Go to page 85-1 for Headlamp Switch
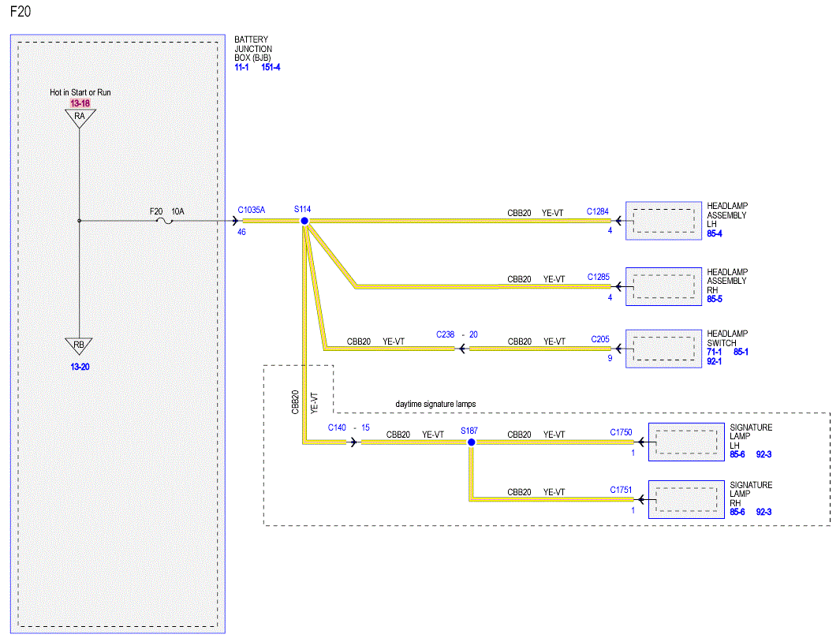 (x=741, y=352)
